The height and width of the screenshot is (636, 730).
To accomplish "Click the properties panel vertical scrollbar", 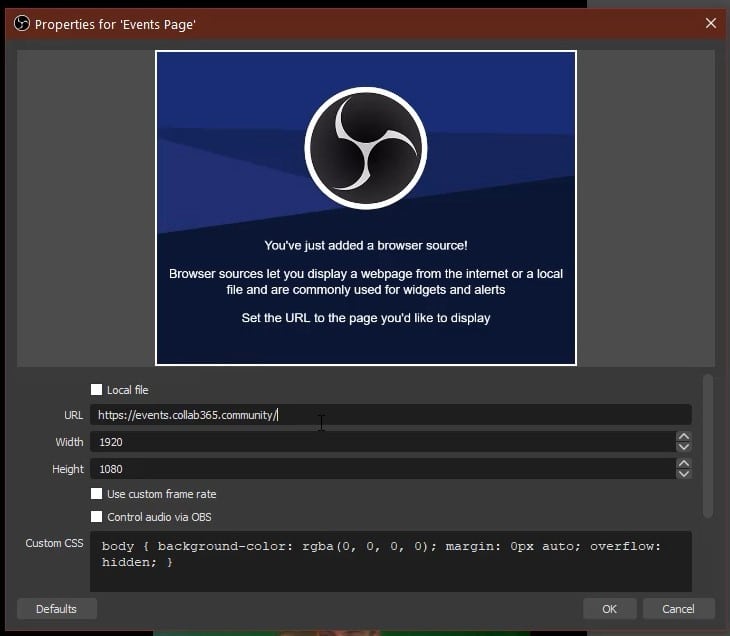I will (708, 446).
